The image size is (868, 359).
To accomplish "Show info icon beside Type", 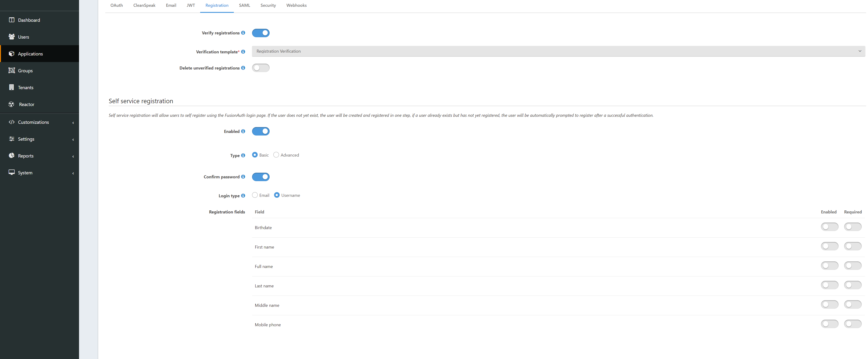I will pyautogui.click(x=243, y=155).
